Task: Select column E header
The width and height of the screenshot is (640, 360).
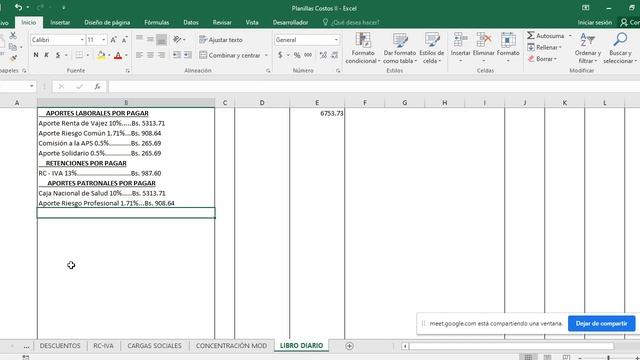Action: 317,103
